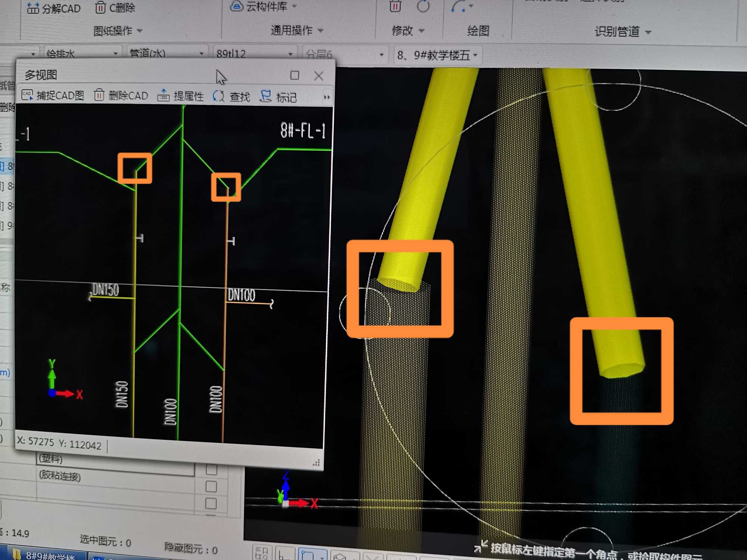Click the horizontal DN150 label in CAD view
The height and width of the screenshot is (560, 747).
pyautogui.click(x=106, y=290)
